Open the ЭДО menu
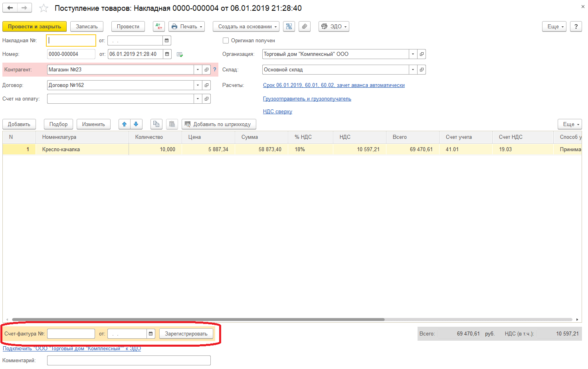Viewport: 588px width, 369px height. pos(334,27)
